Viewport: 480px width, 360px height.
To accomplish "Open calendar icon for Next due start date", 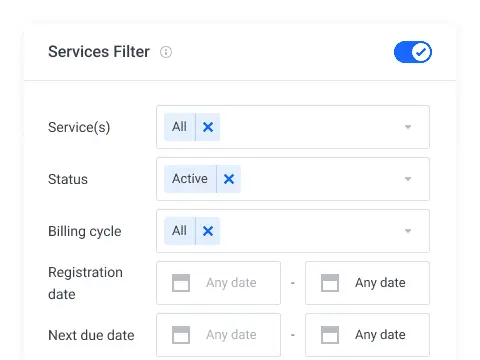I will point(181,335).
